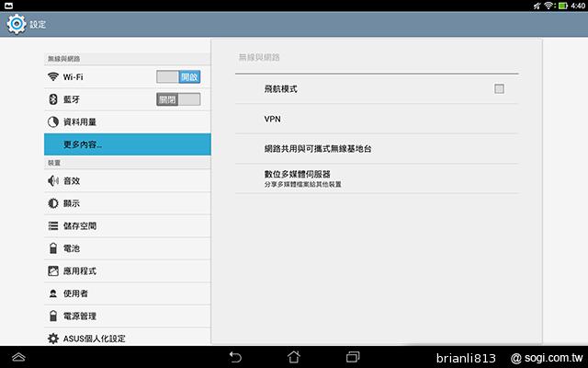Image resolution: width=588 pixels, height=368 pixels.
Task: Tap the Settings gear icon in header
Action: (17, 25)
